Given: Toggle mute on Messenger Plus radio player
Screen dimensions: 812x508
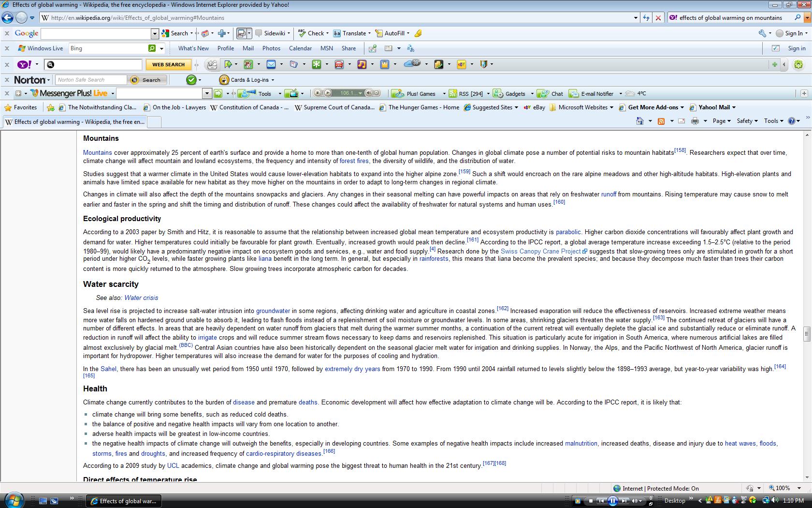Looking at the screenshot, I should (368, 93).
